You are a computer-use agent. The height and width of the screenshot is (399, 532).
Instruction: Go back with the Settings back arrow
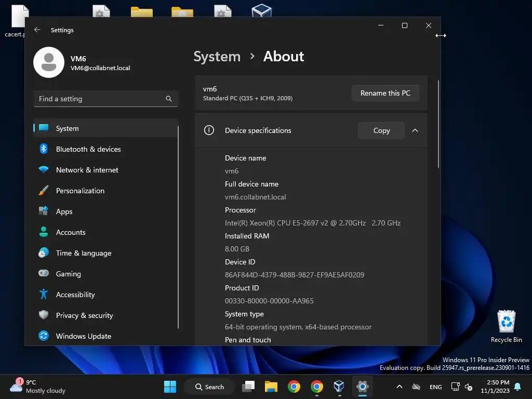coord(37,30)
